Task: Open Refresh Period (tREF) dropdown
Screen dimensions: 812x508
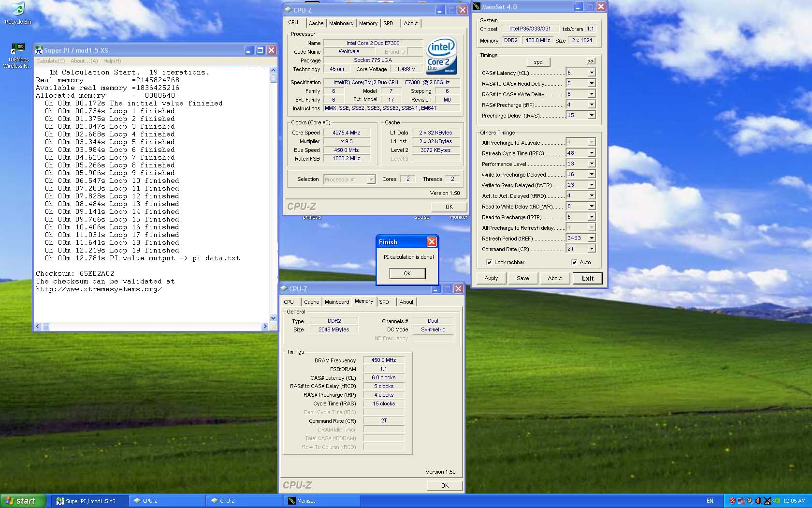Action: coord(591,238)
